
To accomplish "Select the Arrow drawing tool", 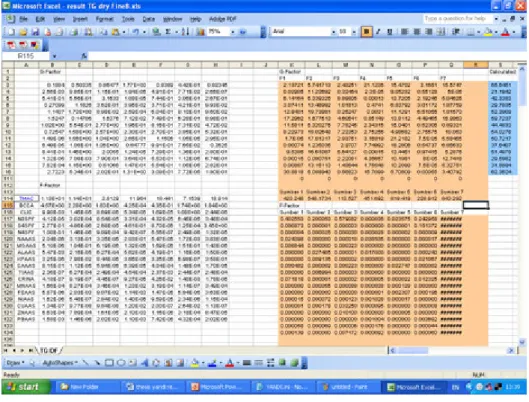I will click(x=97, y=363).
